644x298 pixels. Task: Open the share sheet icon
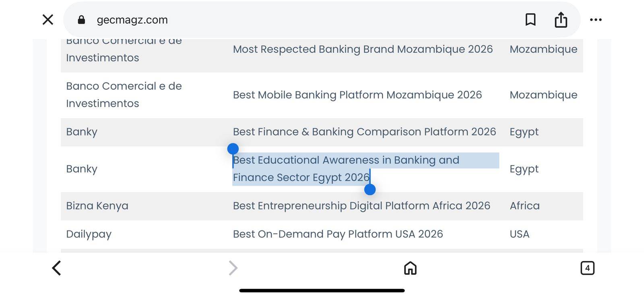(x=561, y=20)
